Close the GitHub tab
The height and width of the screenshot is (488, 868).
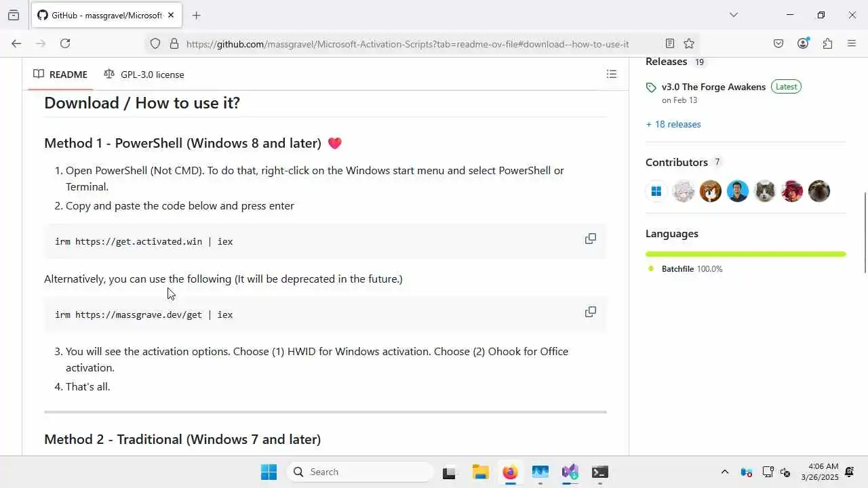171,15
